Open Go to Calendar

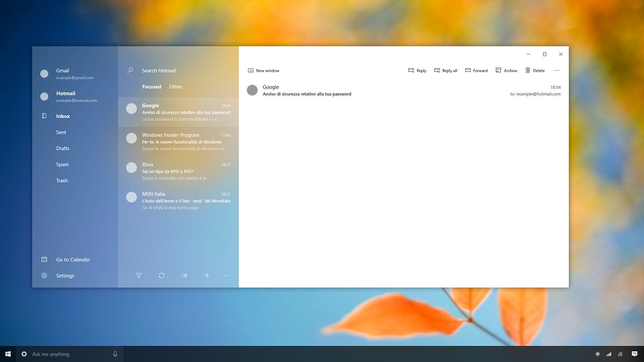point(72,260)
